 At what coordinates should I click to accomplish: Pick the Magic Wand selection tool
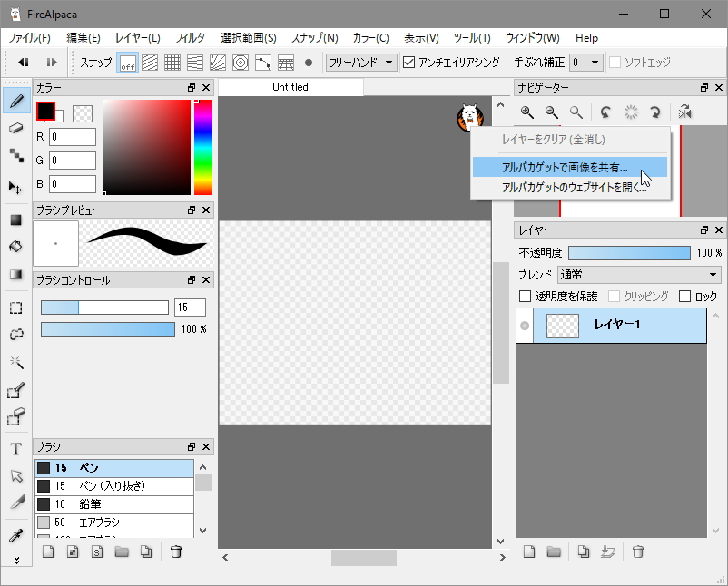pyautogui.click(x=15, y=362)
